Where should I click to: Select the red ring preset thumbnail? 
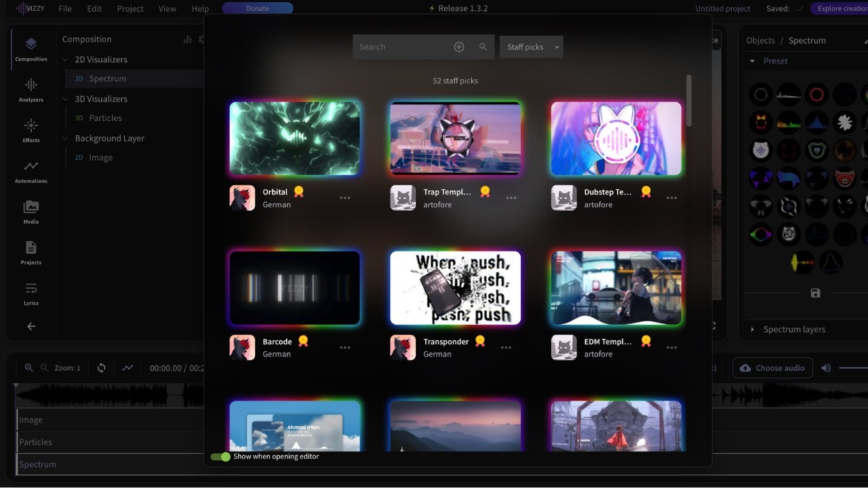click(816, 94)
